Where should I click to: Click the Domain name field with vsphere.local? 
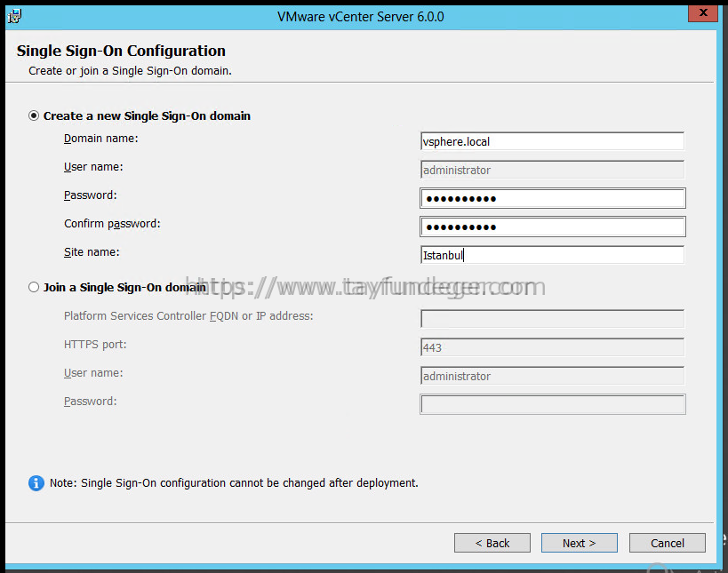pos(552,141)
